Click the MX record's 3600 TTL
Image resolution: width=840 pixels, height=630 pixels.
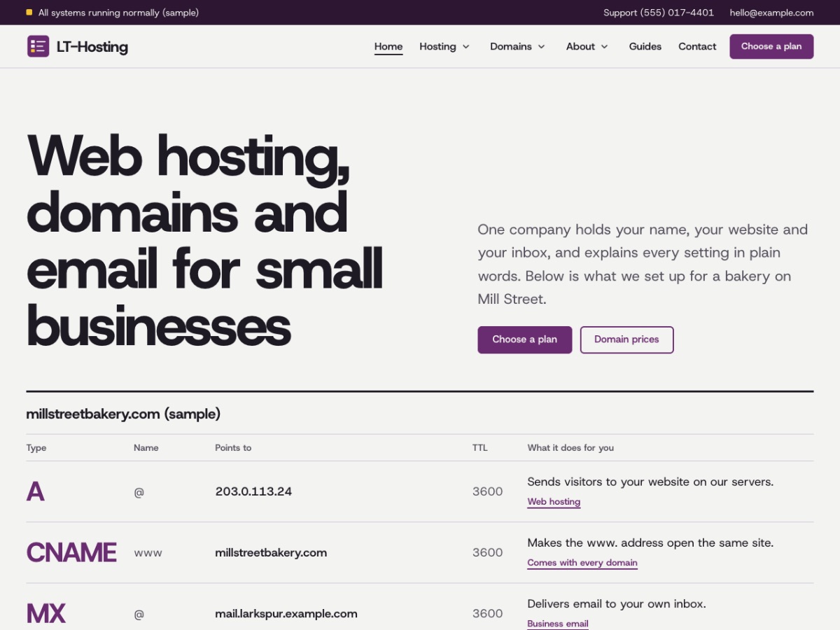(x=488, y=613)
